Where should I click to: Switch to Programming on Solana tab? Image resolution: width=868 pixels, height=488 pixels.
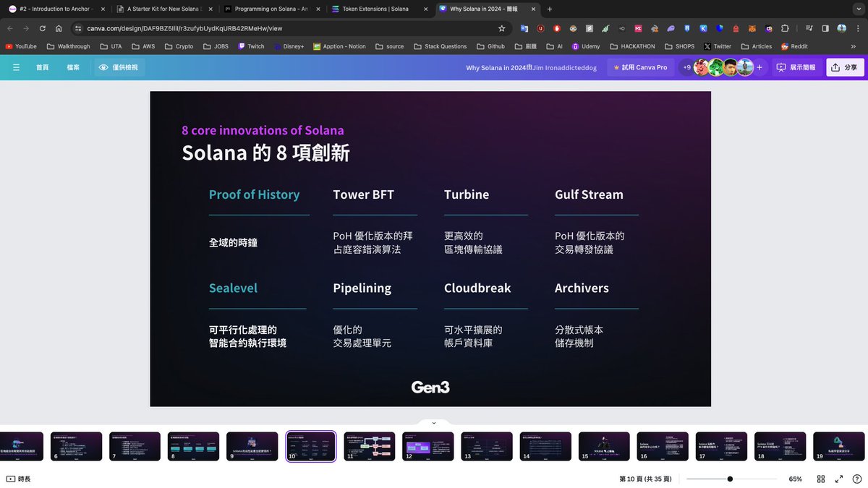272,9
